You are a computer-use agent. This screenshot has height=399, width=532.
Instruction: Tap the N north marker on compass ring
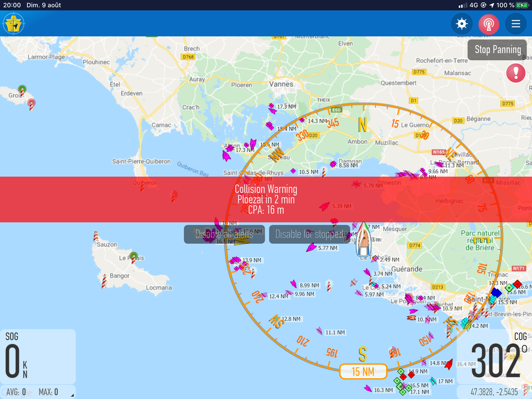coord(363,125)
